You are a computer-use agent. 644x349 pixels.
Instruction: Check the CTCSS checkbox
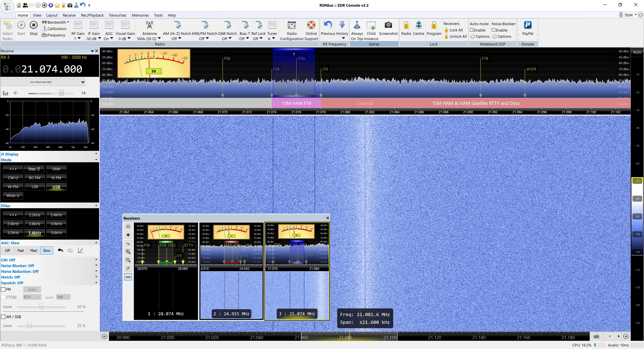pyautogui.click(x=4, y=297)
